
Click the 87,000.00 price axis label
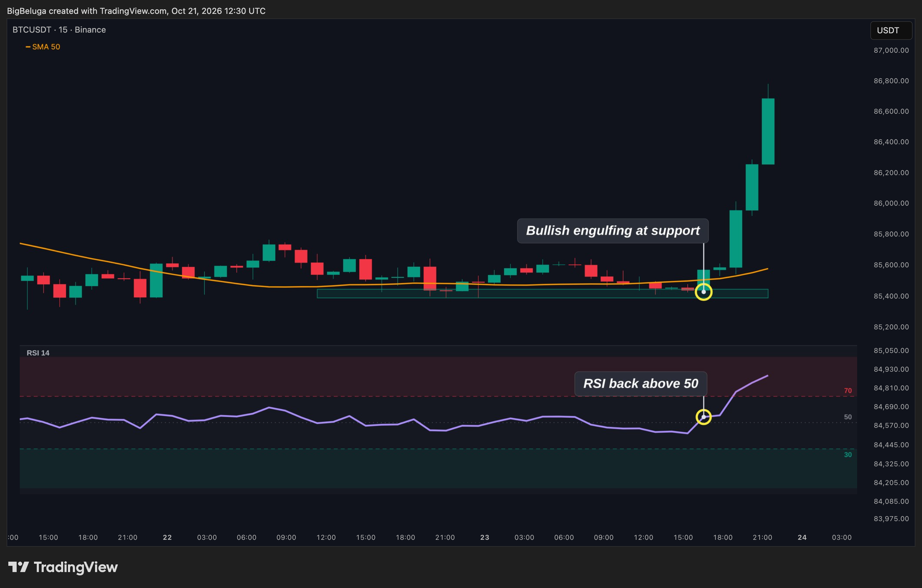click(x=891, y=50)
